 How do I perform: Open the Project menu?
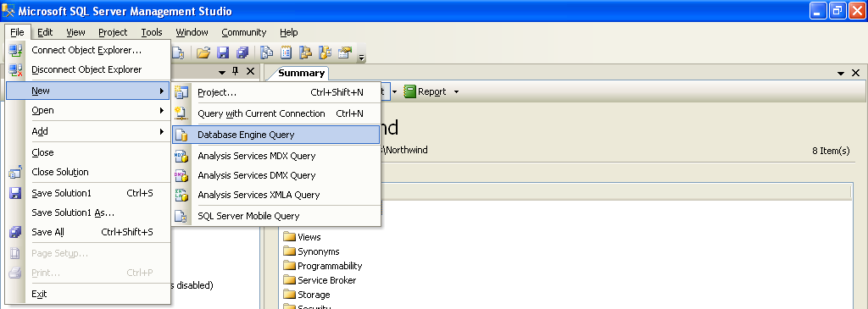click(x=113, y=32)
